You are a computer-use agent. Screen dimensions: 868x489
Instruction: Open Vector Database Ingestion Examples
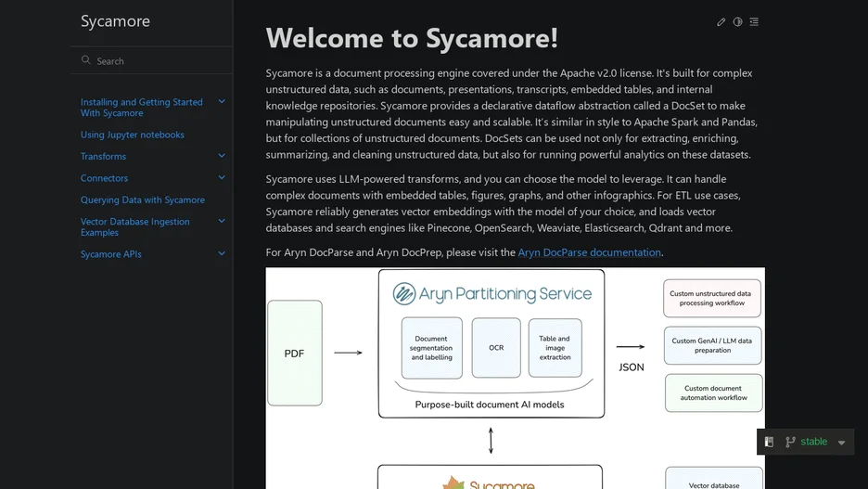(x=135, y=227)
